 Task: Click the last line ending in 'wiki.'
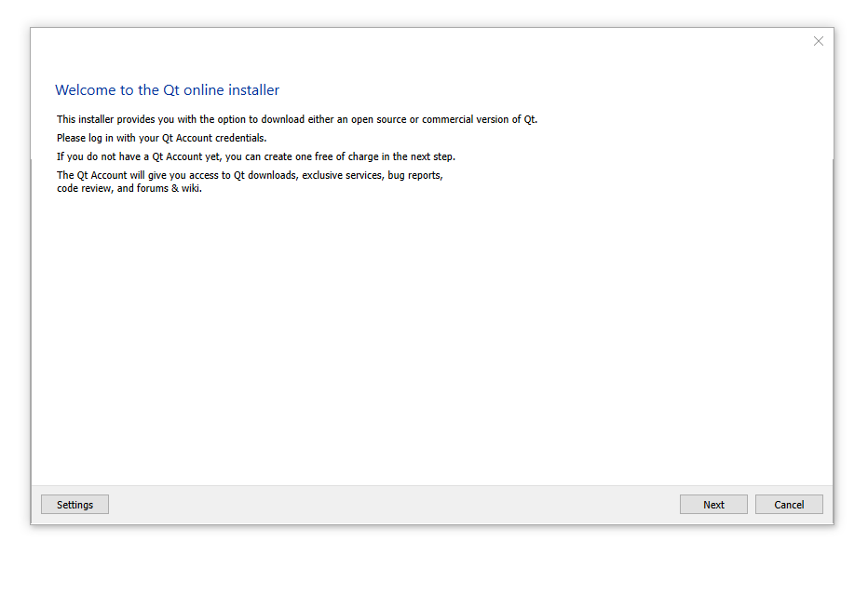pyautogui.click(x=129, y=188)
